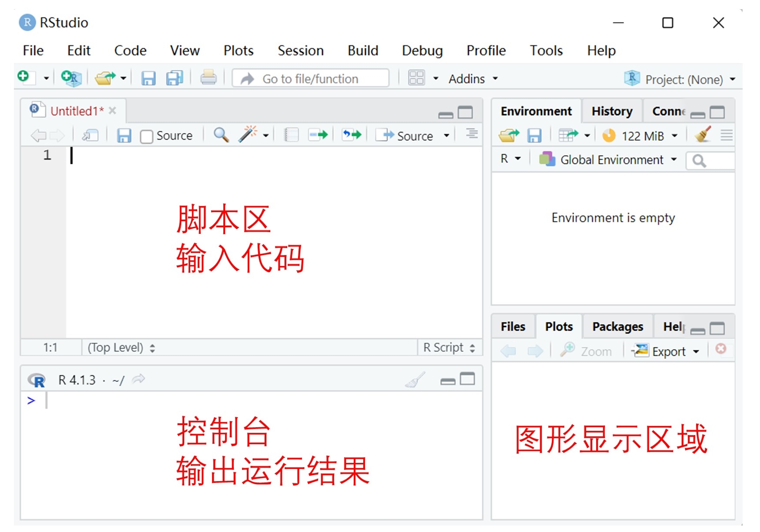Go forward to the next source location in the editor

coord(56,136)
